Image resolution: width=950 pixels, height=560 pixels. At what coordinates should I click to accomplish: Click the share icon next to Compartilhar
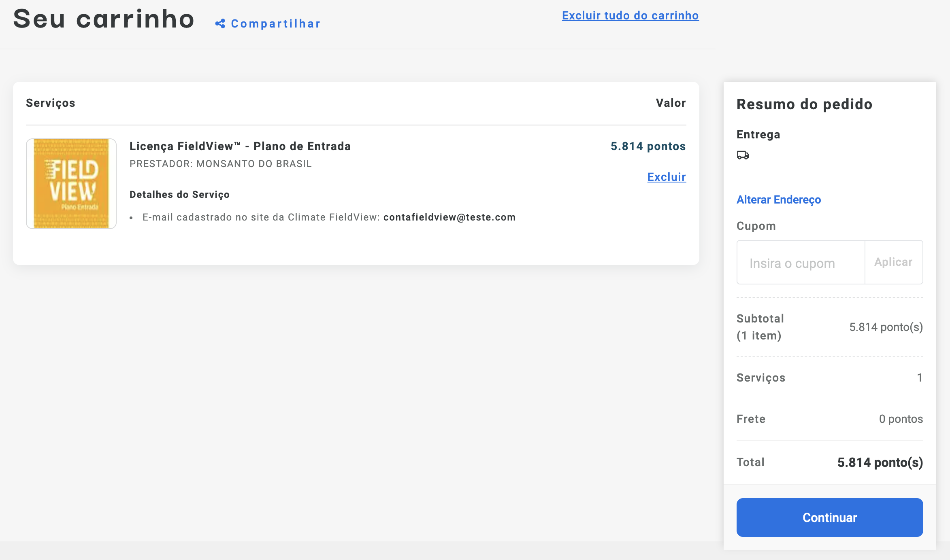[220, 24]
